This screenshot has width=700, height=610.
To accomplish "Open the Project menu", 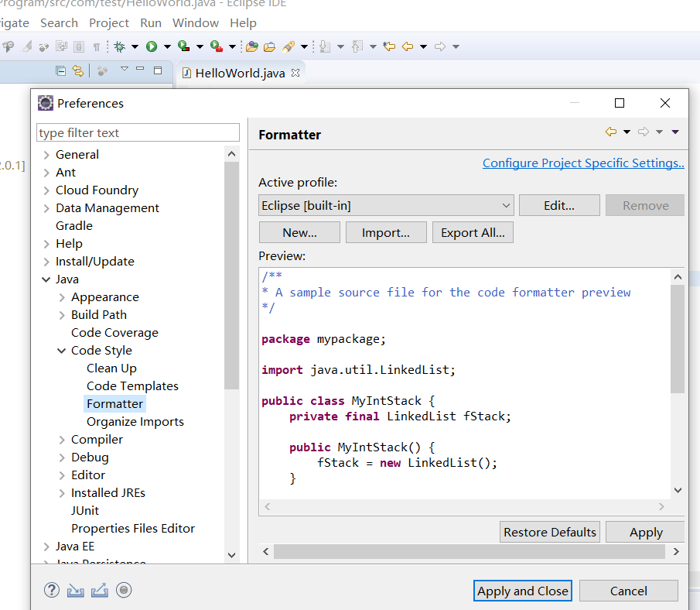I will click(109, 22).
